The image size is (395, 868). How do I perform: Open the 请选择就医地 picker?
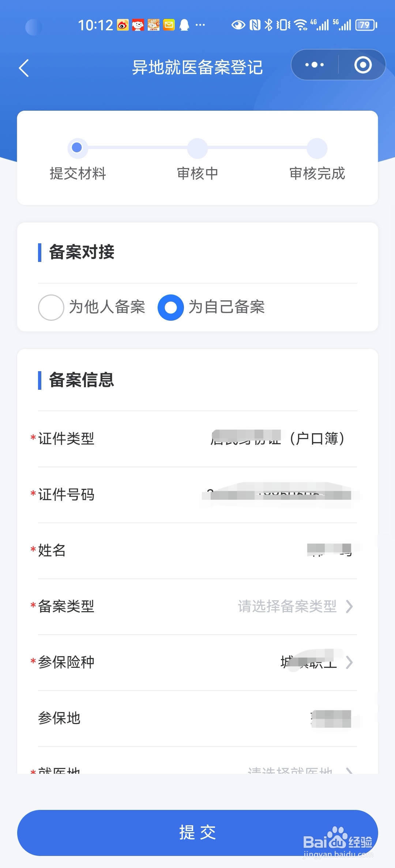pyautogui.click(x=300, y=769)
